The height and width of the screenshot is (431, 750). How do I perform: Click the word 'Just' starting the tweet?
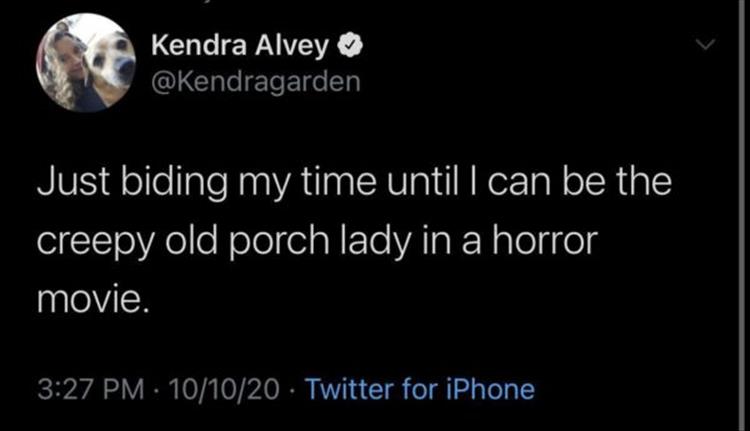click(68, 187)
